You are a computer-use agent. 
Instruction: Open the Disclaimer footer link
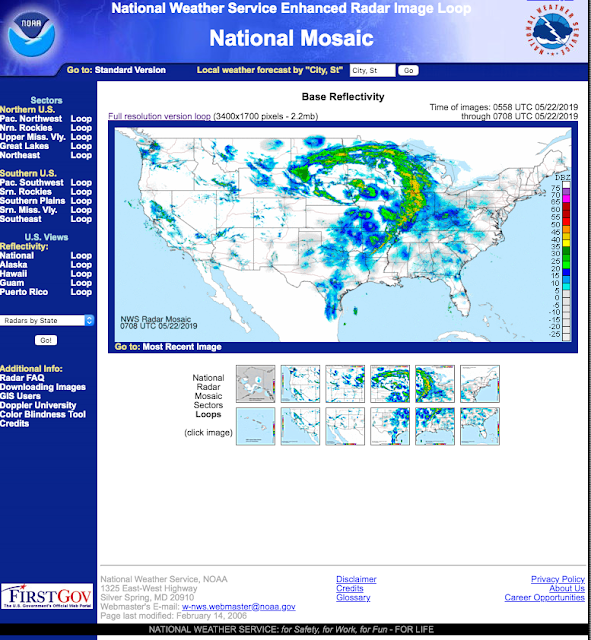click(356, 579)
